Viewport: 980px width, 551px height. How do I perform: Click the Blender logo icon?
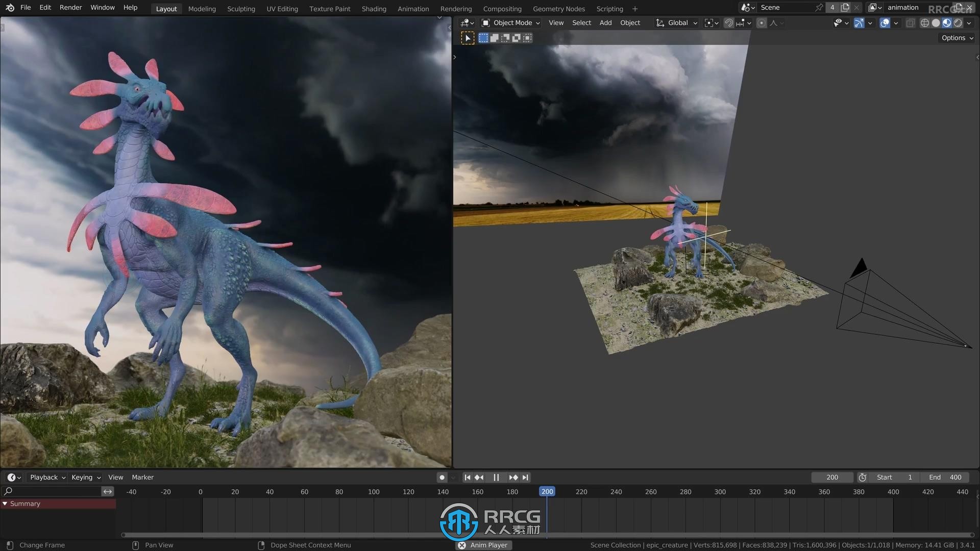[10, 8]
